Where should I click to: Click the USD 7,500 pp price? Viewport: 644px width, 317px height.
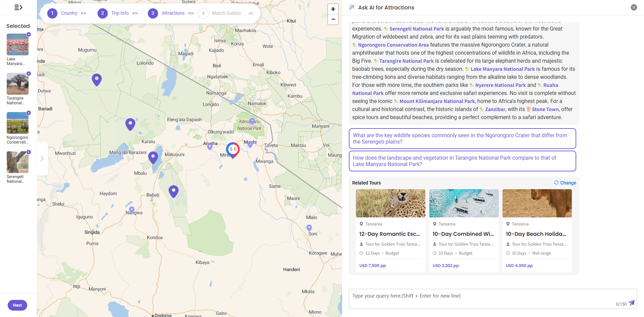pyautogui.click(x=372, y=266)
